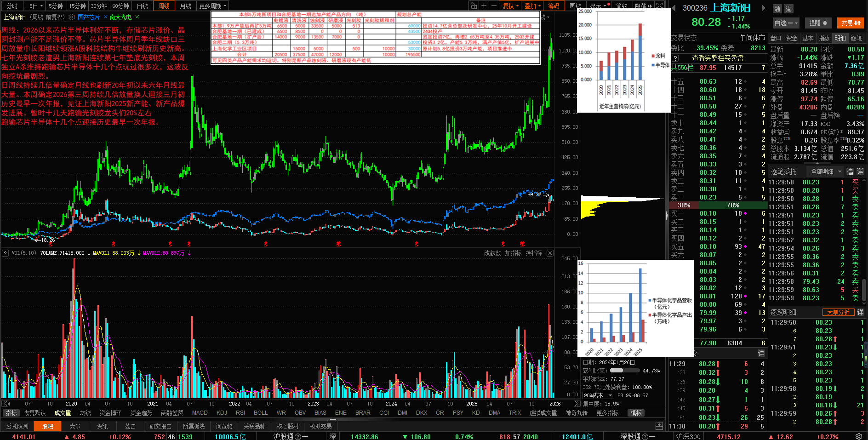Viewport: 868px width, 440px height.
Task: Open the 研究报告 research reports tab
Action: coord(160,426)
